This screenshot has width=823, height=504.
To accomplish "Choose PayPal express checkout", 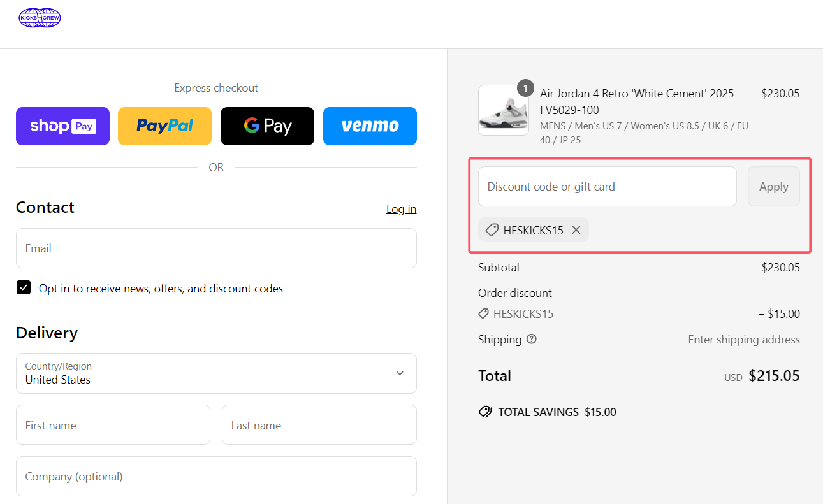I will tap(164, 126).
